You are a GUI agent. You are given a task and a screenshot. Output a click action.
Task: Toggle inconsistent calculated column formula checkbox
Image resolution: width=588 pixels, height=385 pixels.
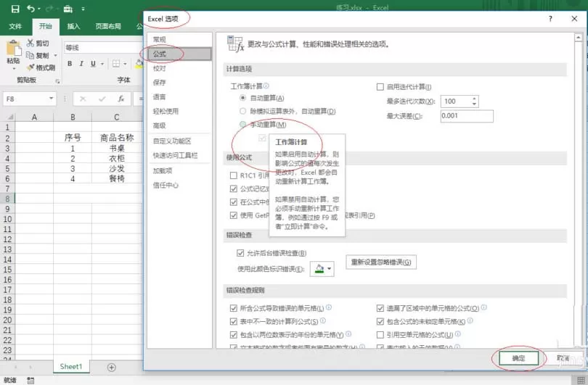point(233,321)
